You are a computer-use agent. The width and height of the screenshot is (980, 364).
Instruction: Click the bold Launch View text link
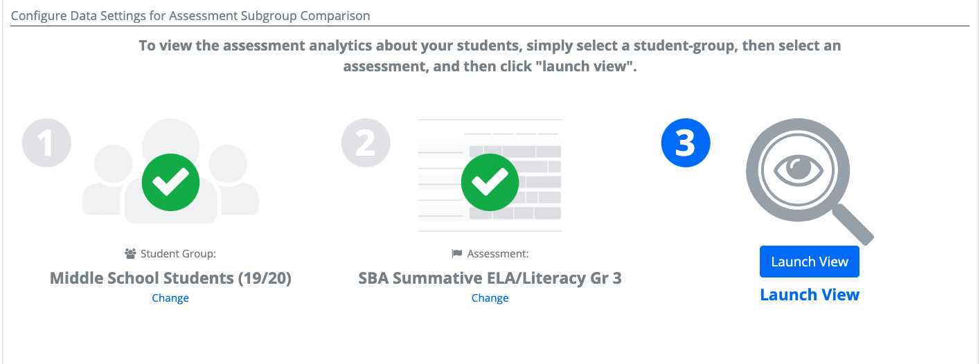click(x=810, y=295)
